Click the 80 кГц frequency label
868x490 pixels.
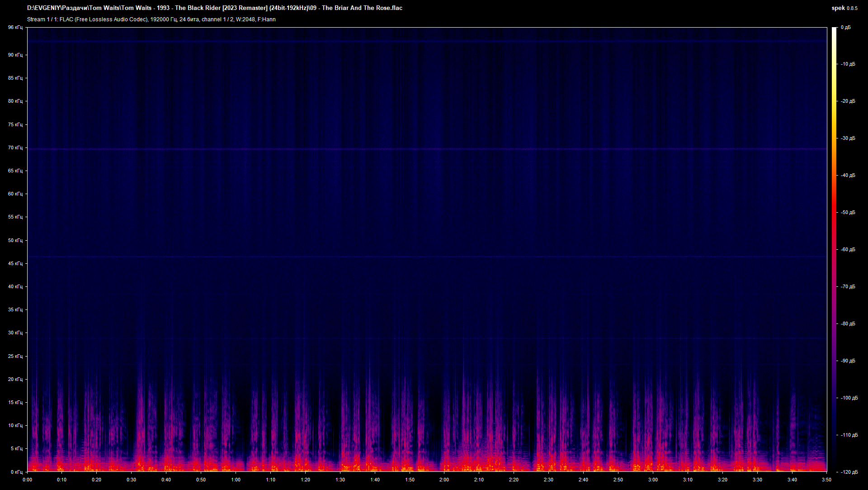coord(15,101)
